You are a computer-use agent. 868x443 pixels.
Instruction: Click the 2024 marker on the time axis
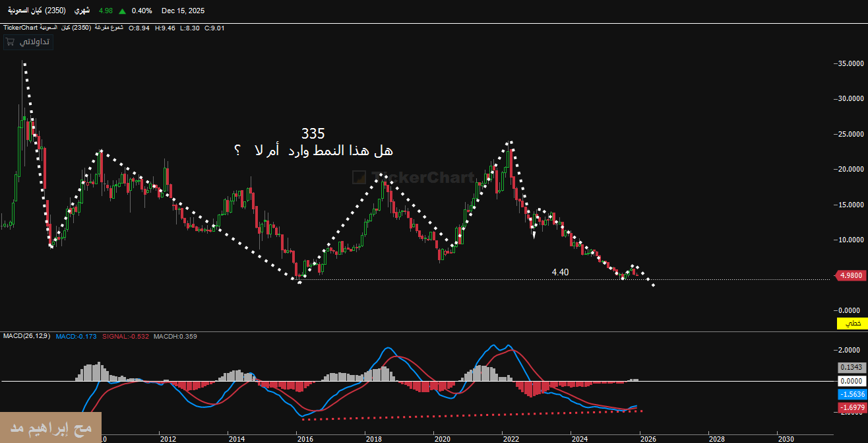(x=579, y=438)
